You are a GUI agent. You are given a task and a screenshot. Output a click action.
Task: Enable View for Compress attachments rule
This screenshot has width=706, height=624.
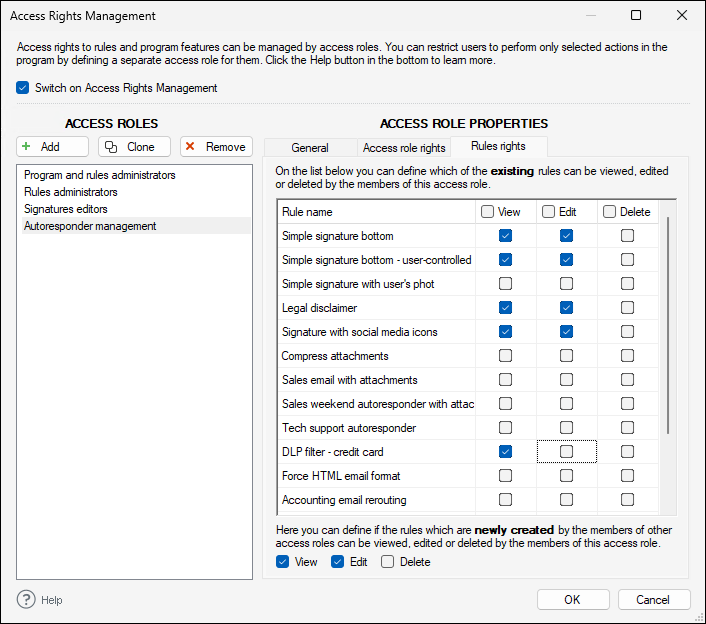(x=506, y=356)
